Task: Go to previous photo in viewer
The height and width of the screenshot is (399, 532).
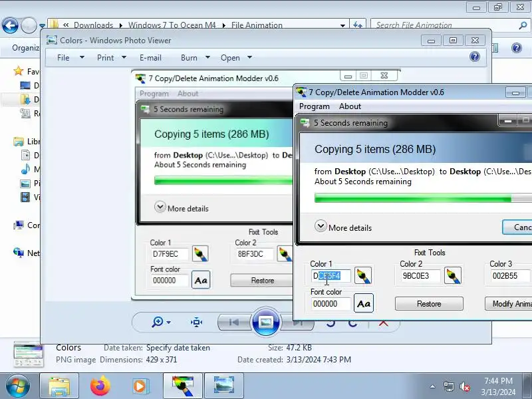Action: tap(234, 322)
